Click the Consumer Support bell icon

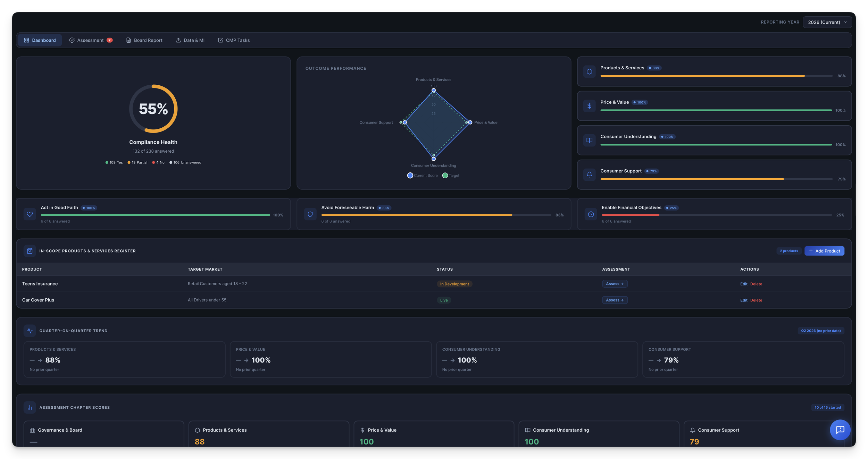pos(589,175)
